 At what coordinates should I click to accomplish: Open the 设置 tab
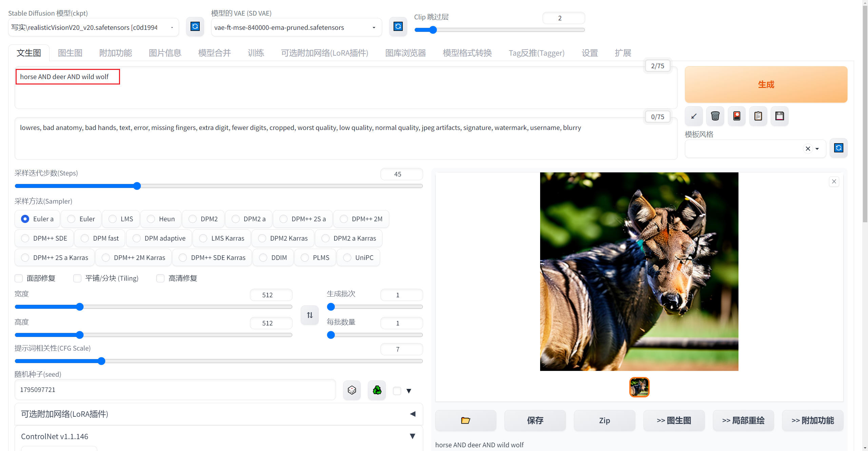click(x=590, y=53)
